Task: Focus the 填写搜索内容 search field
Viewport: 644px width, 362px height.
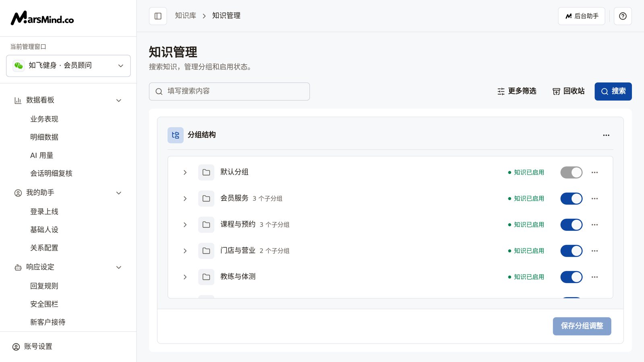Action: tap(229, 91)
